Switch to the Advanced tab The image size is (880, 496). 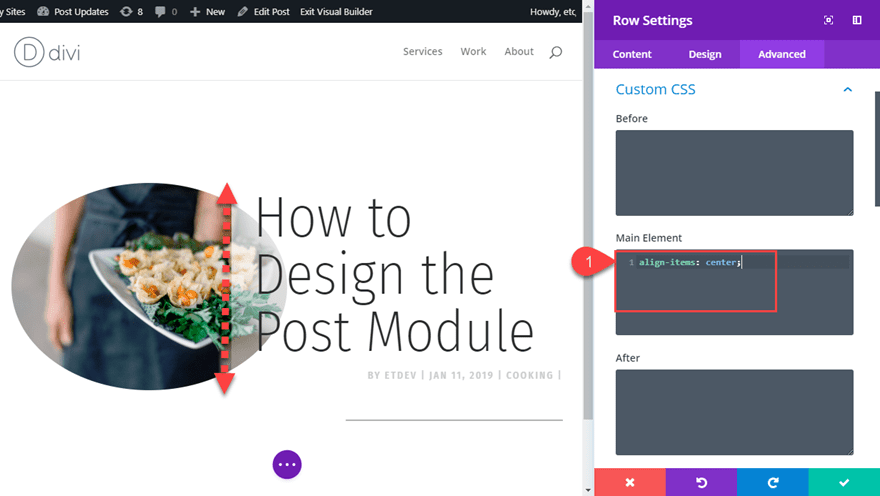coord(782,54)
